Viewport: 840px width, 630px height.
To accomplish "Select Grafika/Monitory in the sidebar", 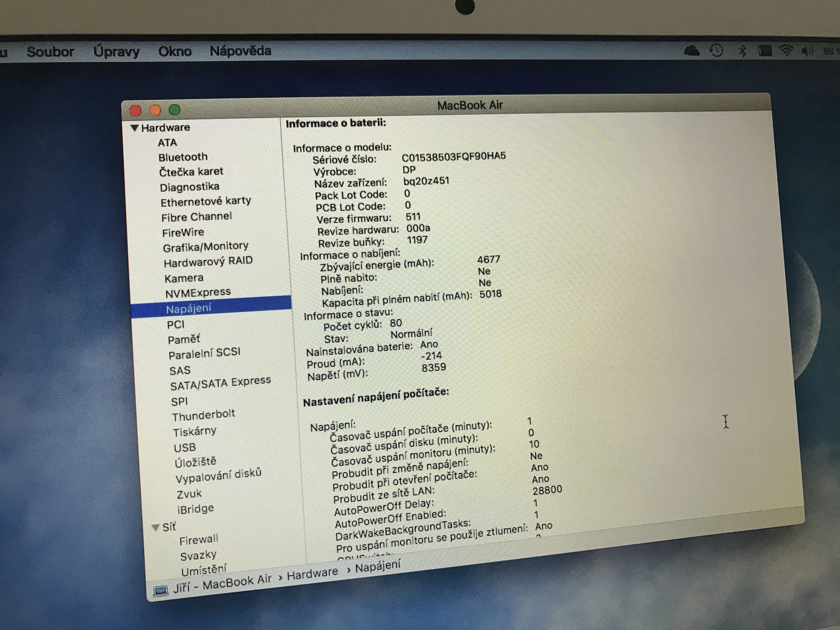I will tap(205, 247).
